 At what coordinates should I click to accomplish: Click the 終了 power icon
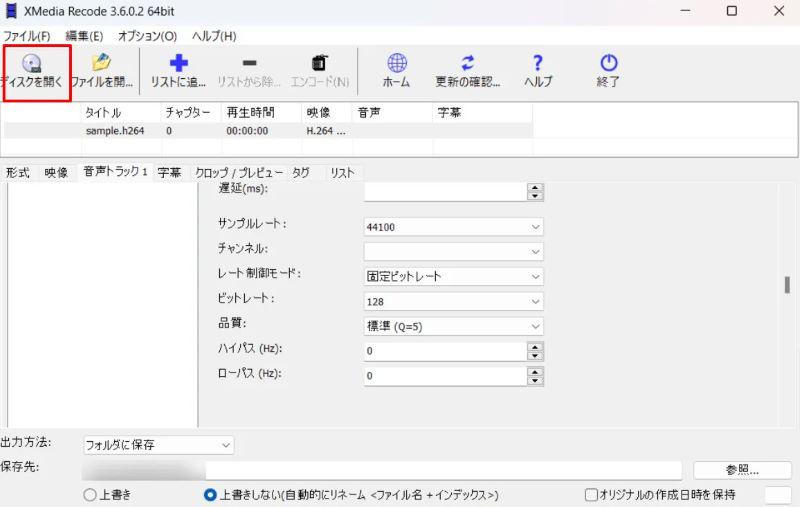pos(608,64)
